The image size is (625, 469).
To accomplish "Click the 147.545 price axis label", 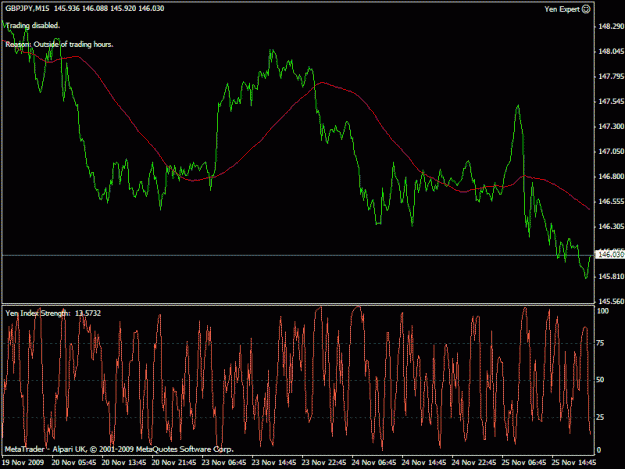I will (x=611, y=102).
